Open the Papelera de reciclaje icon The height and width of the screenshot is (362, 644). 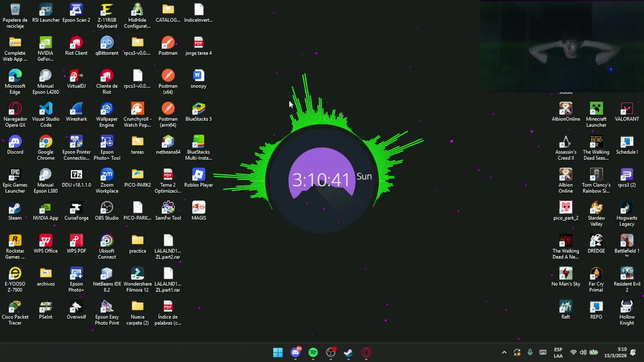15,16
